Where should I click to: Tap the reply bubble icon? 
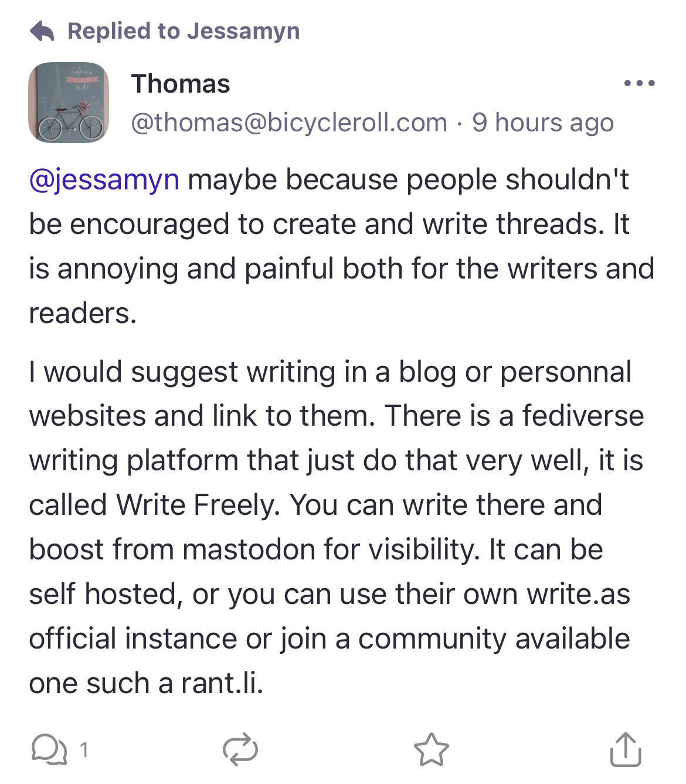click(x=48, y=750)
